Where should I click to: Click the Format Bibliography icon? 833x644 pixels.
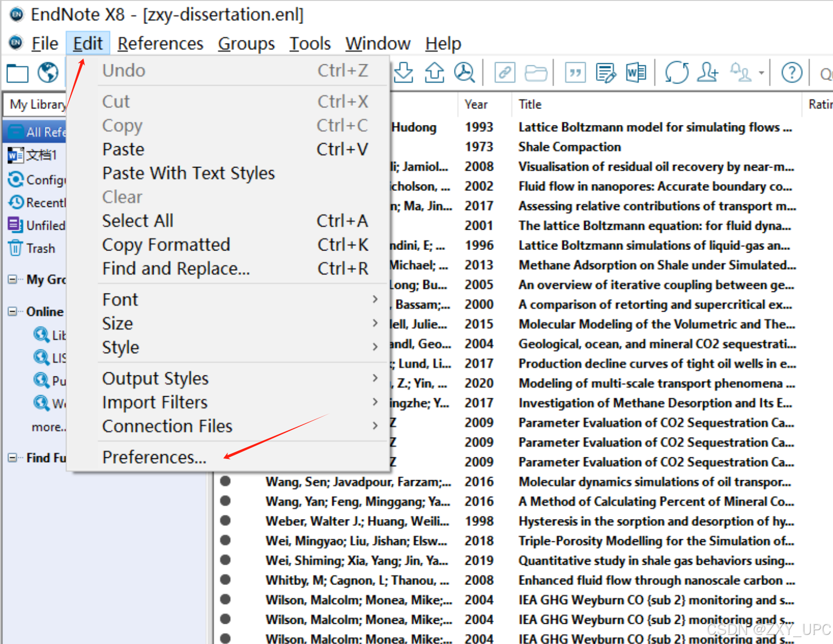click(x=606, y=72)
